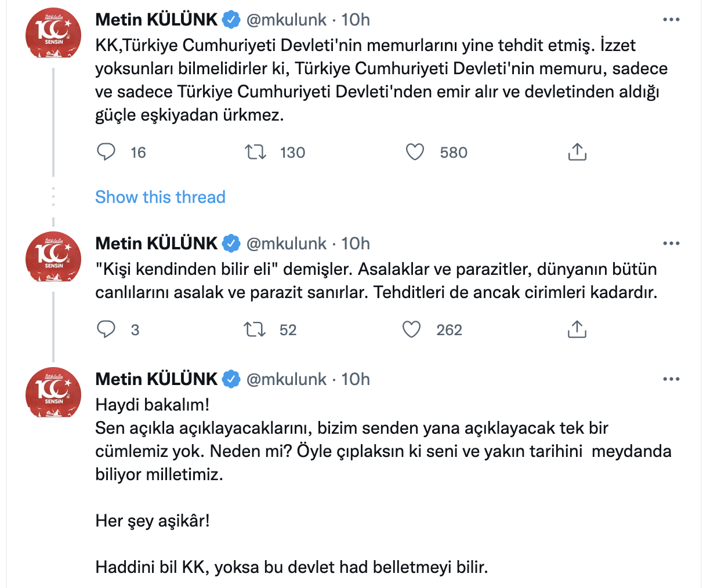Image resolution: width=703 pixels, height=588 pixels.
Task: Share the second tweet
Action: point(577,329)
